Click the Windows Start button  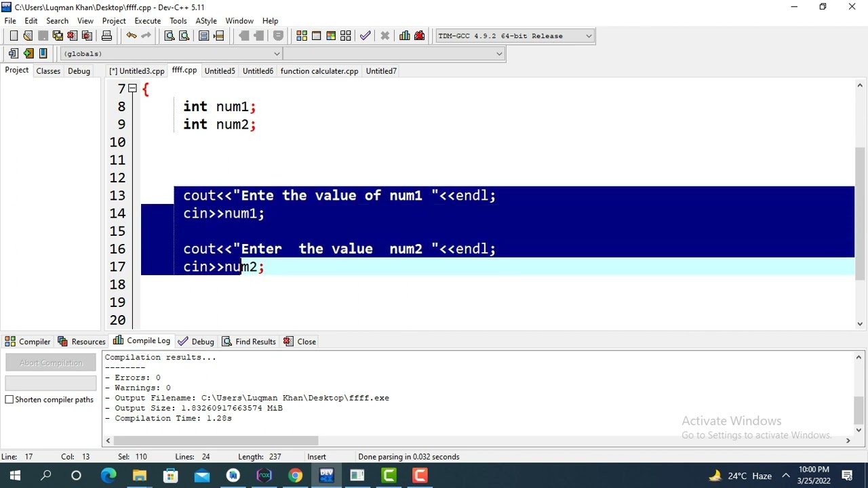tap(15, 476)
